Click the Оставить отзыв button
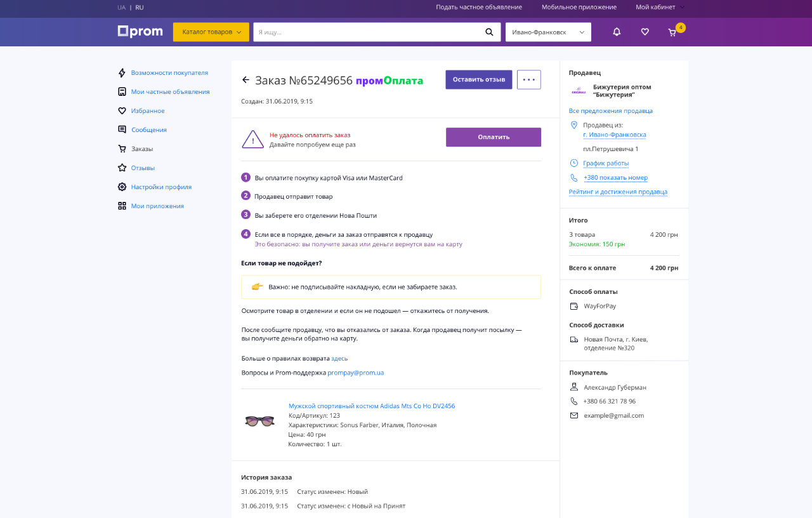 tap(479, 79)
